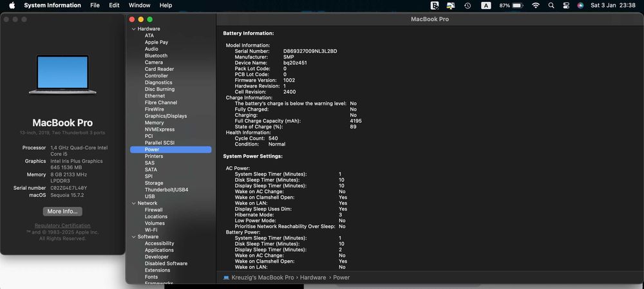The height and width of the screenshot is (289, 644).
Task: Select Ethernet in the sidebar
Action: tap(155, 96)
